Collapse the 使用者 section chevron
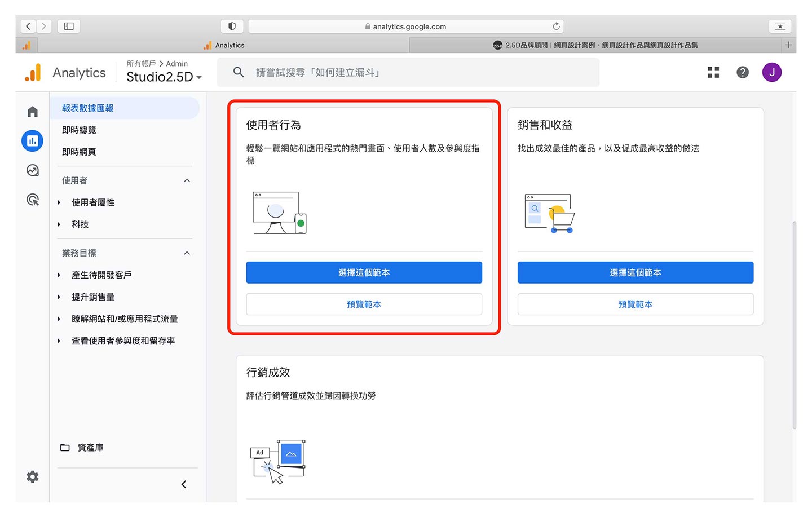This screenshot has width=812, height=517. click(x=187, y=180)
